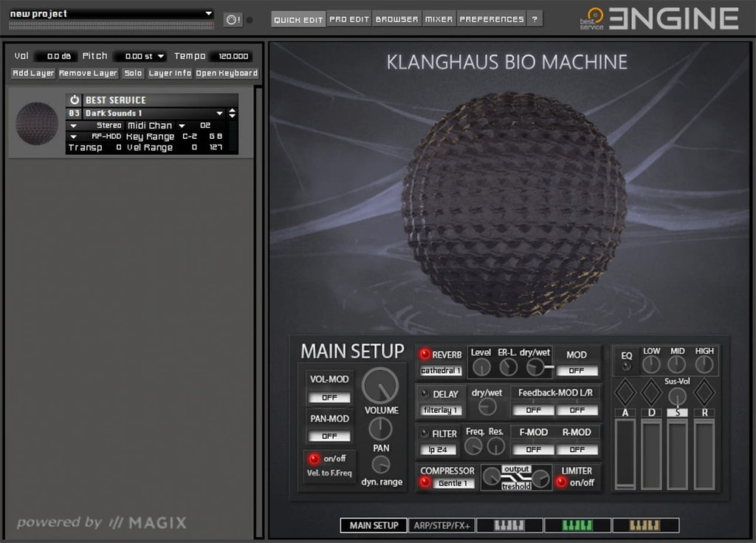This screenshot has width=756, height=543.
Task: Click the layer power icon
Action: pos(75,100)
